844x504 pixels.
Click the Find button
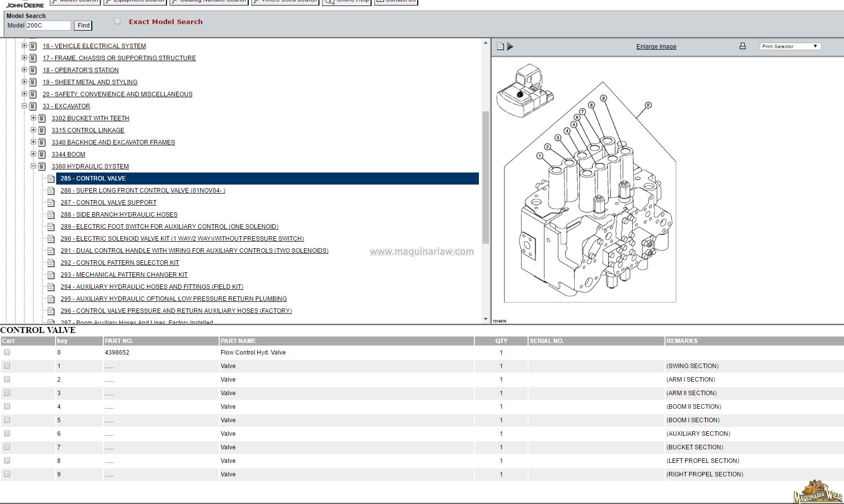[x=83, y=26]
